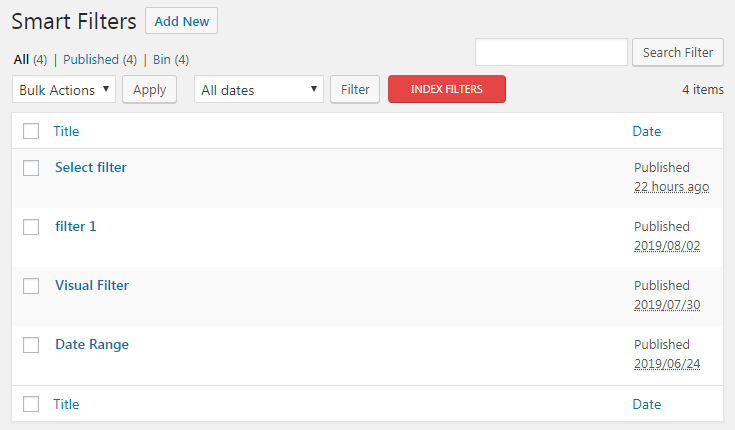Sort by Date in table header
735x430 pixels.
646,131
